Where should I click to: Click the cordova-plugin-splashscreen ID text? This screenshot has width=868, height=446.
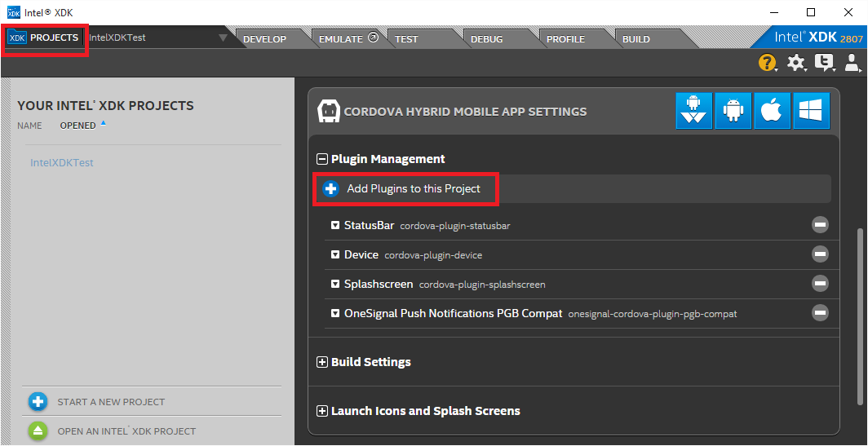pos(482,285)
